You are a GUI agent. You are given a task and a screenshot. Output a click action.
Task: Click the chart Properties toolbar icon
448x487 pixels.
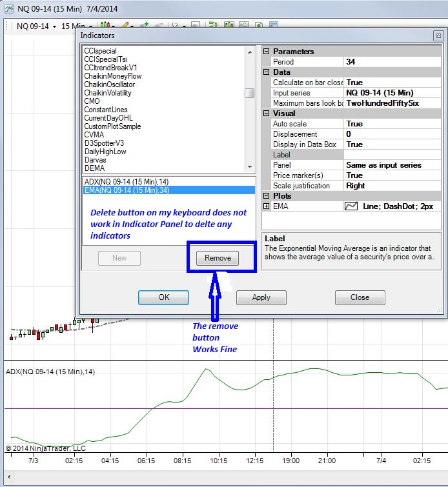[274, 25]
